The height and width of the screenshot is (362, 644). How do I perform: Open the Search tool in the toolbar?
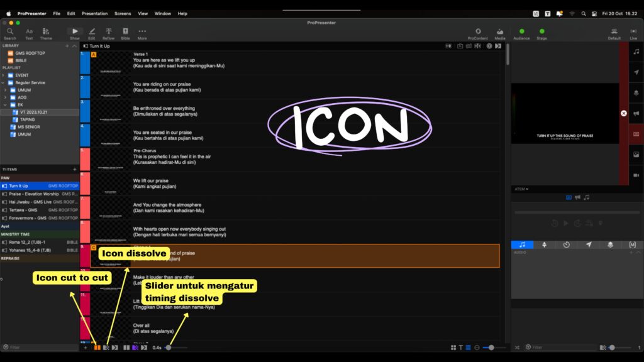click(10, 34)
